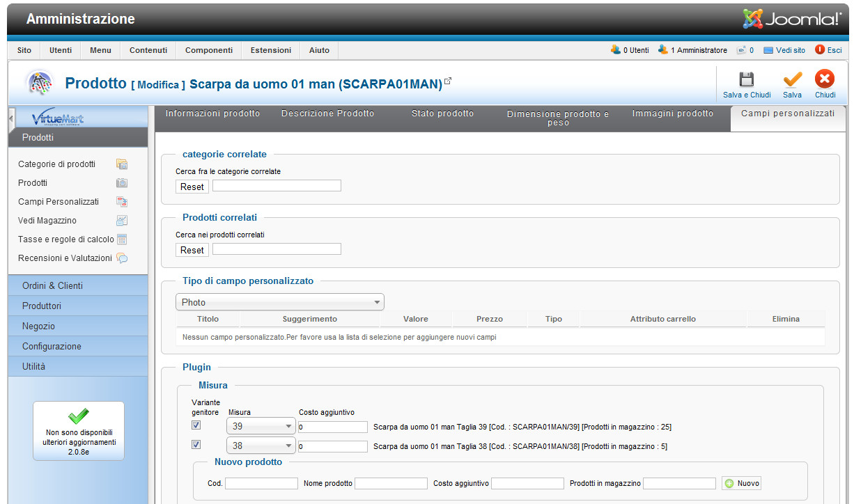Switch to the Immagini prodotto tab

point(672,113)
